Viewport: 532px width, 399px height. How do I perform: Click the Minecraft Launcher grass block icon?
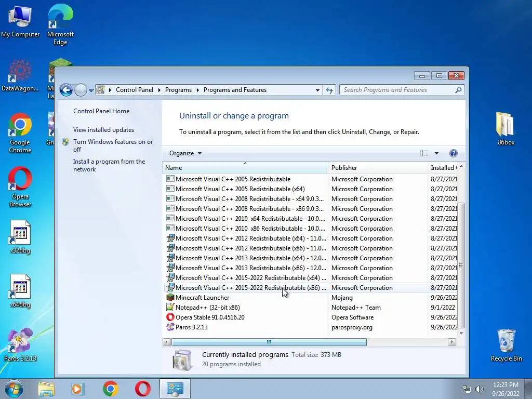tap(170, 298)
